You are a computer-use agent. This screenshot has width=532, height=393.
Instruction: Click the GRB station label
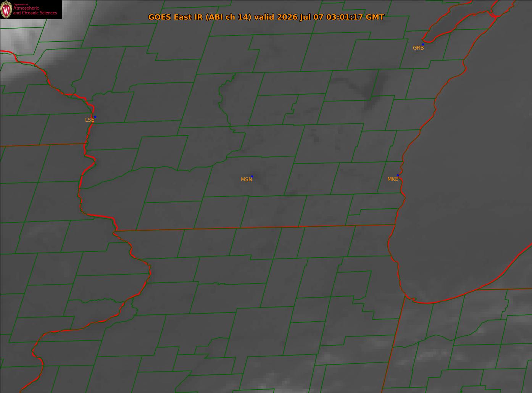tap(418, 48)
